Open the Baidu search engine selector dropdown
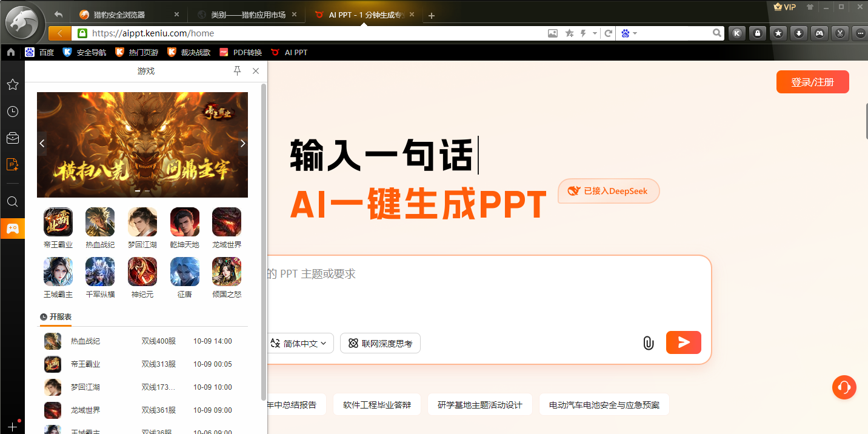The height and width of the screenshot is (434, 868). point(629,33)
